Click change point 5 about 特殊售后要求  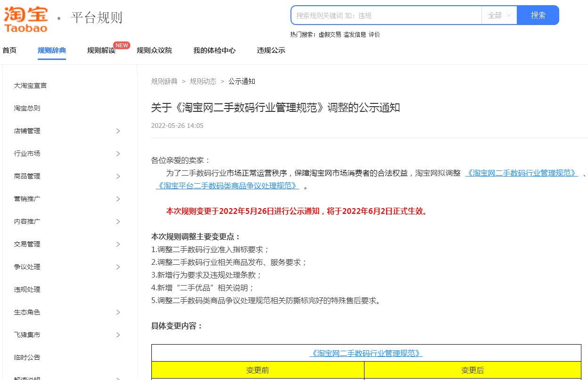tap(265, 300)
